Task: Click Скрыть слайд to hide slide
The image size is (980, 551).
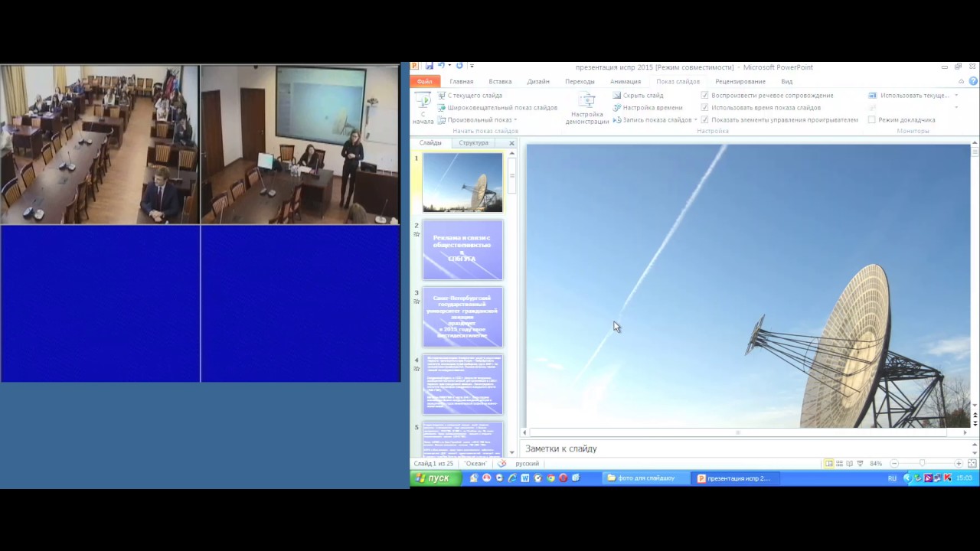Action: click(x=638, y=96)
